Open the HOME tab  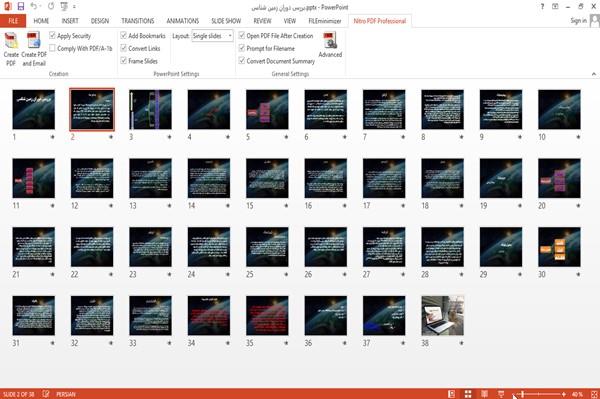coord(41,21)
